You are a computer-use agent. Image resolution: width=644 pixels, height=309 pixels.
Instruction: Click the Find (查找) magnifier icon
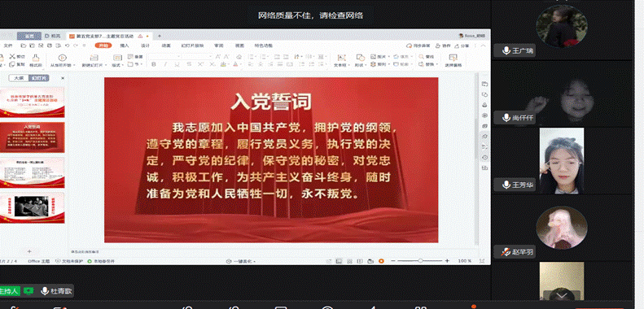point(421,56)
